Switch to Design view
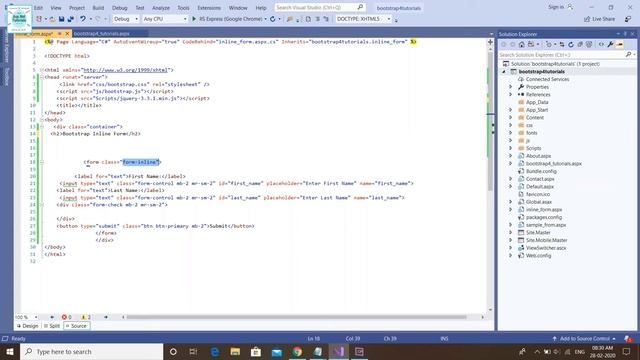The height and width of the screenshot is (360, 640). point(27,326)
